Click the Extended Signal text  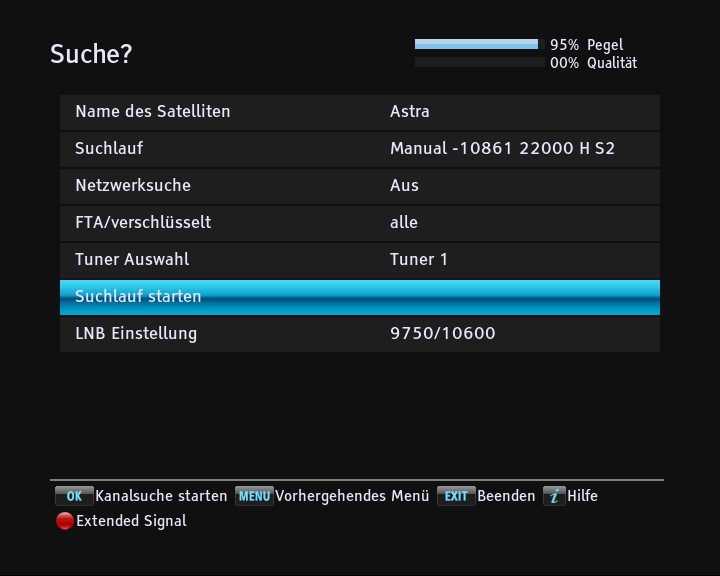click(131, 521)
